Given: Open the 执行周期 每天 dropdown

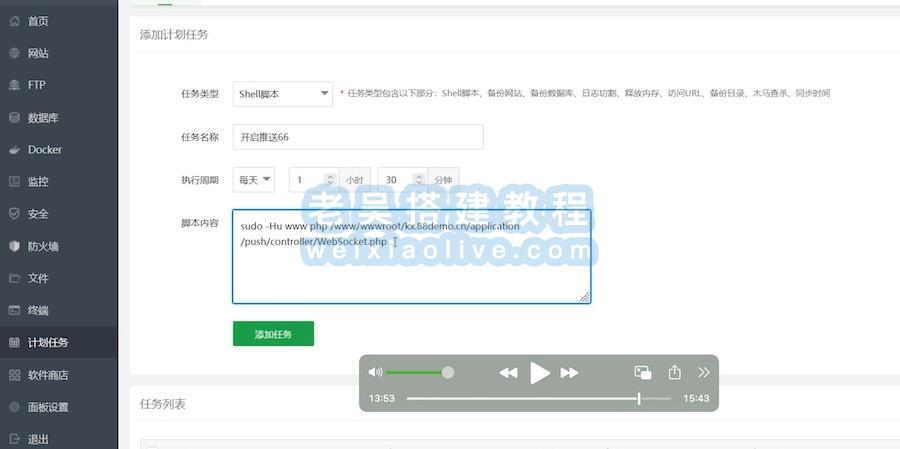Looking at the screenshot, I should 254,180.
